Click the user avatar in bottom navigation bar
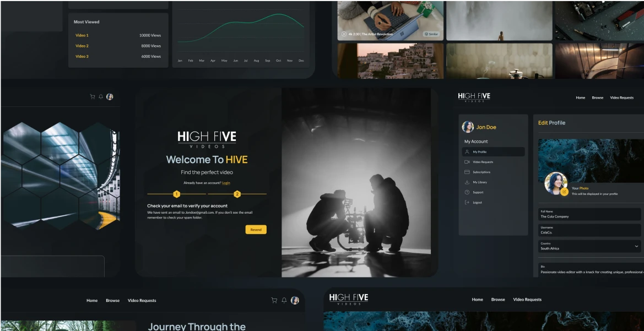 point(295,300)
